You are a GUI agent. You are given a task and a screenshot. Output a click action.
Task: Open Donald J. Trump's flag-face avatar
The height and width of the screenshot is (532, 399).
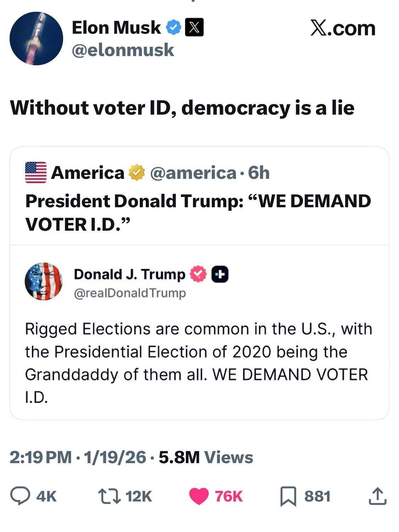pos(44,281)
